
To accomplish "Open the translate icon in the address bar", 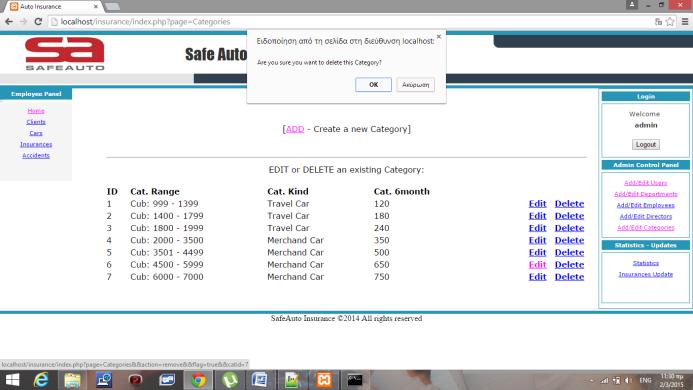I will (658, 22).
